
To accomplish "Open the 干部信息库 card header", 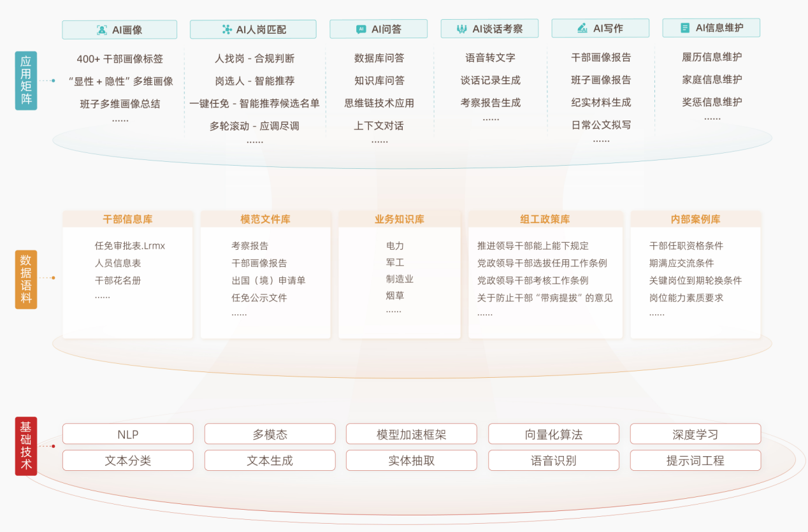I will click(x=127, y=219).
